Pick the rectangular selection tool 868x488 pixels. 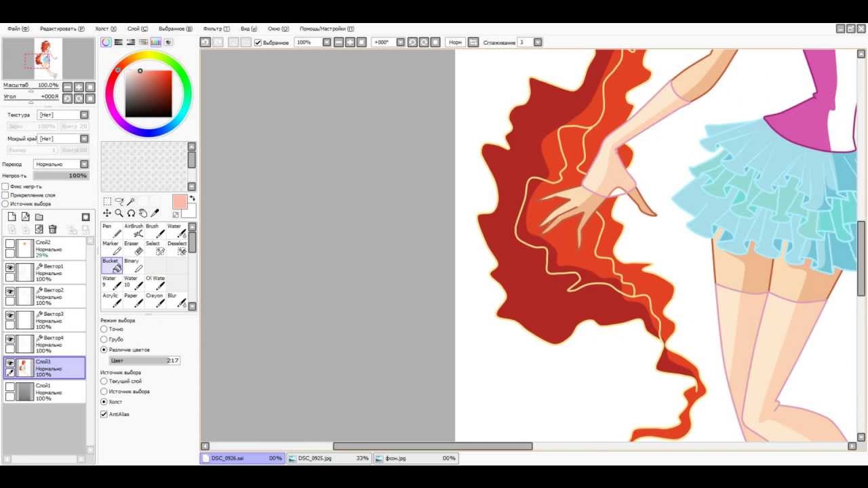point(107,201)
